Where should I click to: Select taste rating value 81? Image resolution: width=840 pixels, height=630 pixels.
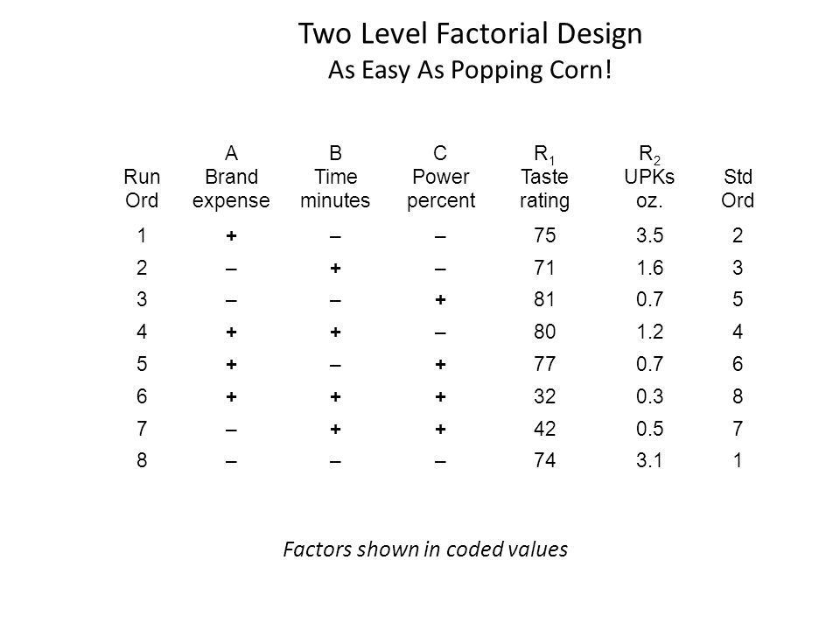click(x=544, y=299)
